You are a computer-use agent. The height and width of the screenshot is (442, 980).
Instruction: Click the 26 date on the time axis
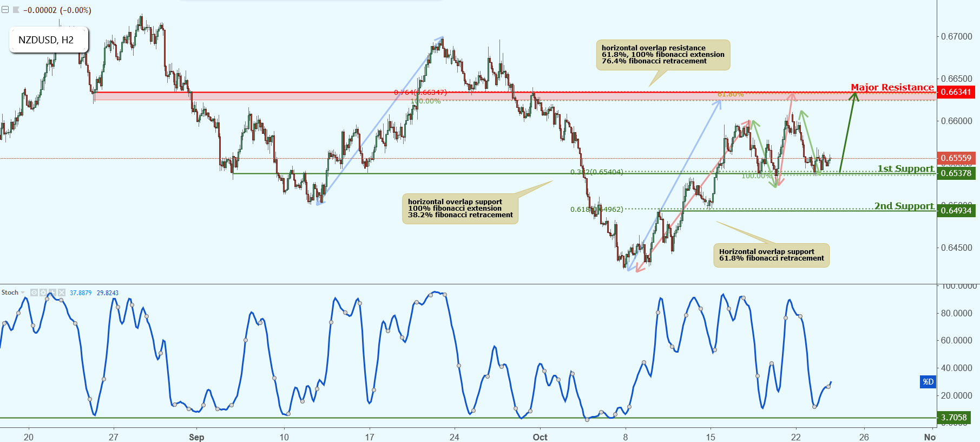(864, 437)
